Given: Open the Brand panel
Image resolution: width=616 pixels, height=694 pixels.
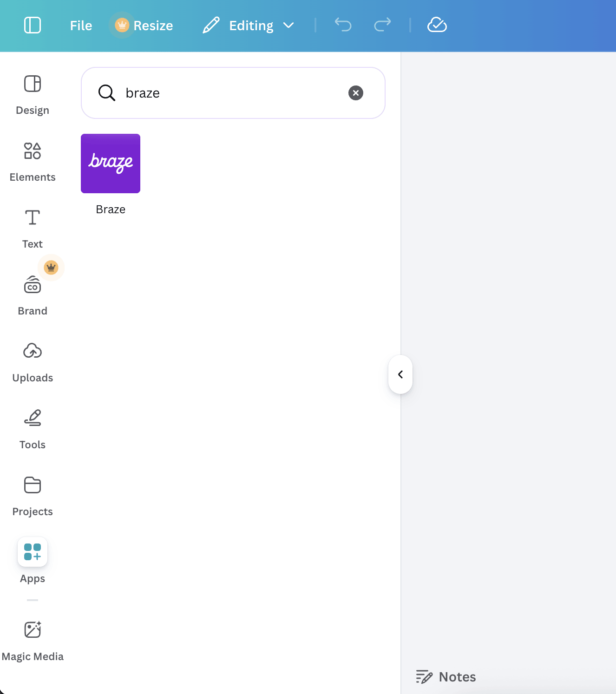Looking at the screenshot, I should [32, 293].
